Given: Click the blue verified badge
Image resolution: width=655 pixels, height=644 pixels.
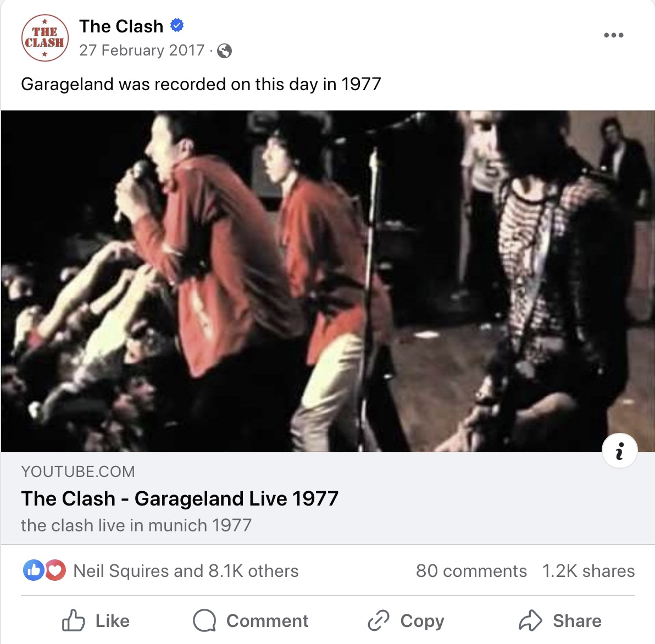Looking at the screenshot, I should tap(177, 25).
